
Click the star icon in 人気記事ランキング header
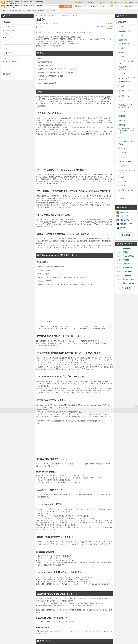coord(118,207)
